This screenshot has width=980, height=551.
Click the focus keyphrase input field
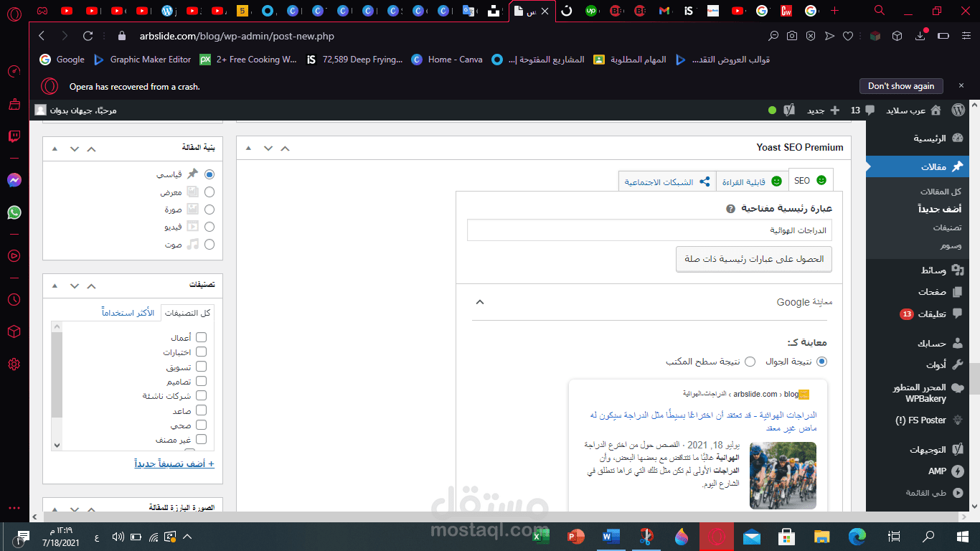649,231
